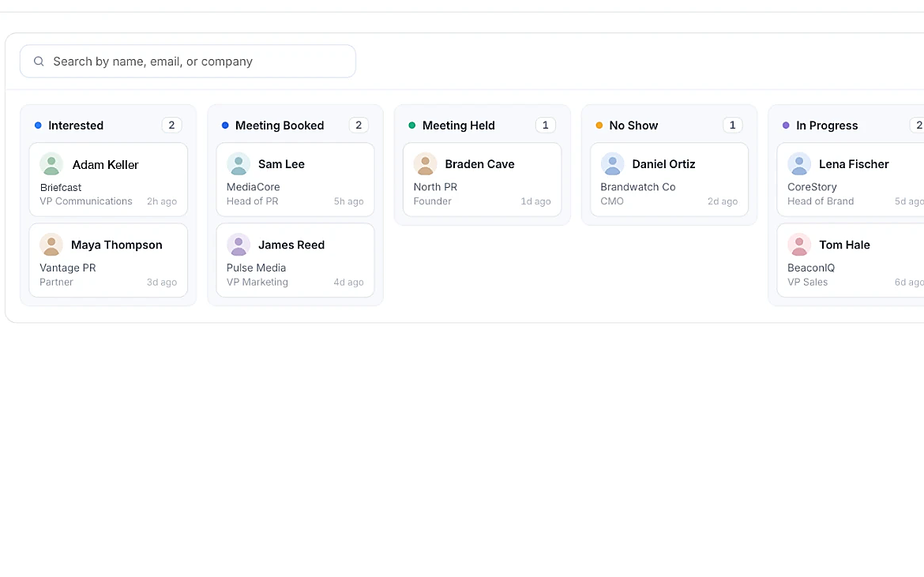The height and width of the screenshot is (577, 924).
Task: Open the Tom Hale contact name
Action: (844, 245)
